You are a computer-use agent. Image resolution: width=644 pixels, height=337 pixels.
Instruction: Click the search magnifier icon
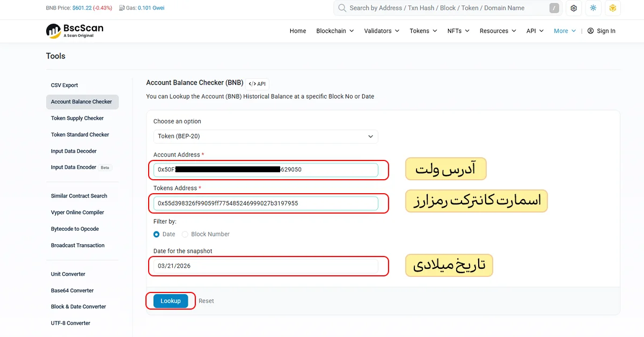pos(342,8)
